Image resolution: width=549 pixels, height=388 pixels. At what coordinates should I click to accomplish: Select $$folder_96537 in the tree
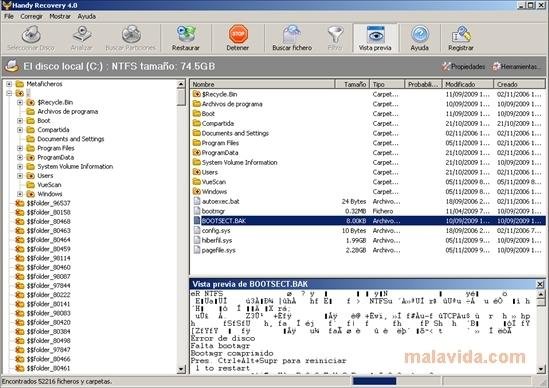coord(48,203)
